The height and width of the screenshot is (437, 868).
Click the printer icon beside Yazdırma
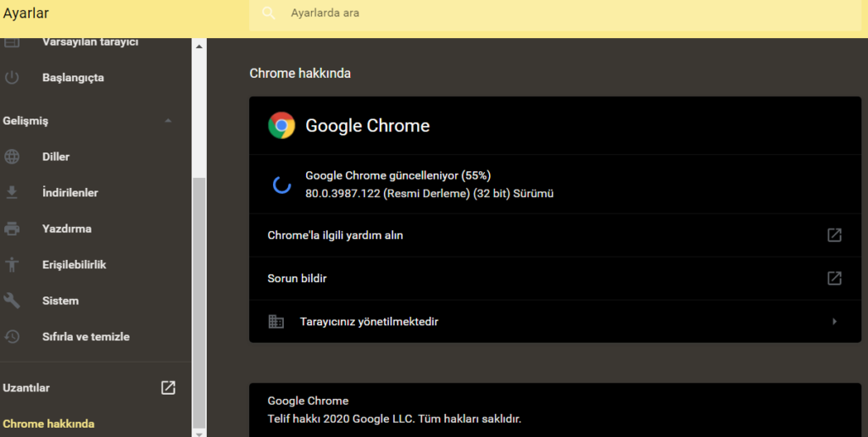pos(12,229)
